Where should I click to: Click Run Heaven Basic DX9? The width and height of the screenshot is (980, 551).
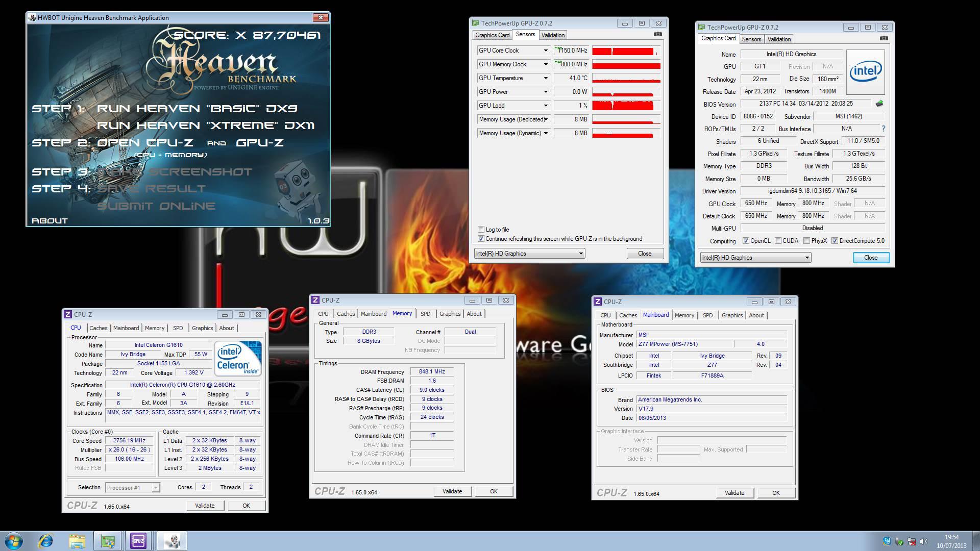tap(197, 108)
